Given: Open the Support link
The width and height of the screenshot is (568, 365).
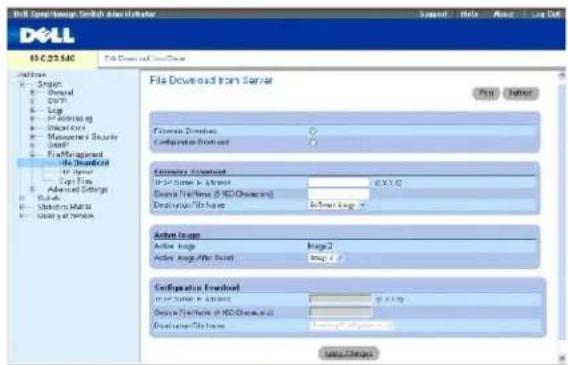Looking at the screenshot, I should click(x=433, y=14).
